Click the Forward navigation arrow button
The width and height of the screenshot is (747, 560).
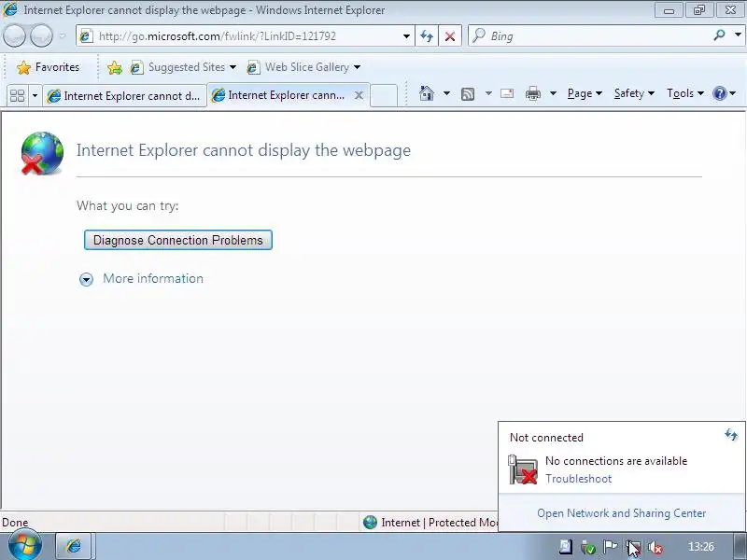tap(41, 36)
